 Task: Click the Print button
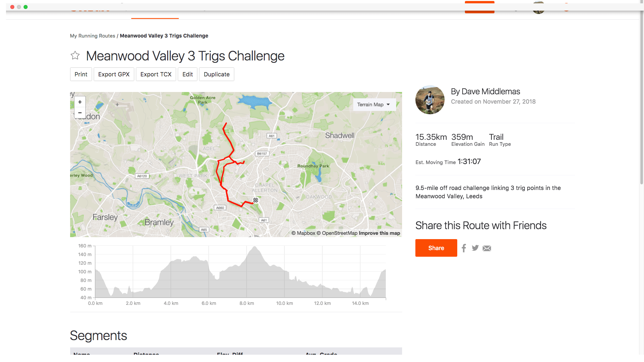81,74
